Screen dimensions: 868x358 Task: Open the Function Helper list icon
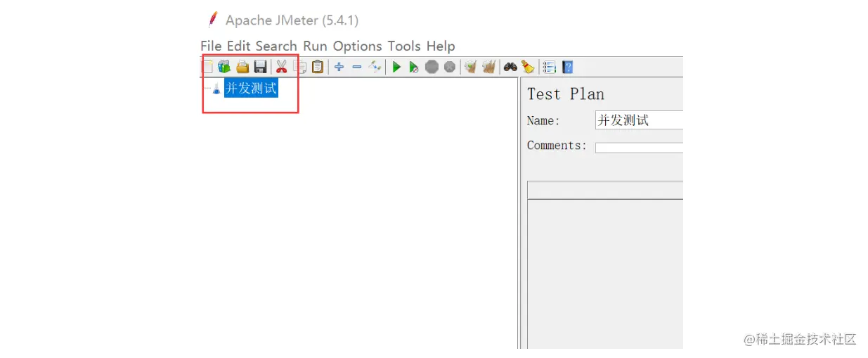click(550, 67)
